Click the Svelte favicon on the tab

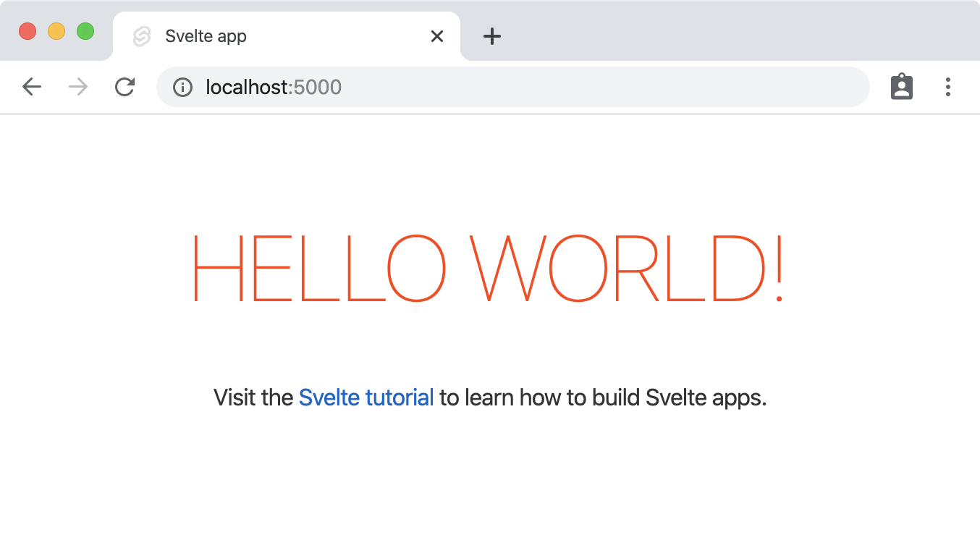tap(142, 36)
